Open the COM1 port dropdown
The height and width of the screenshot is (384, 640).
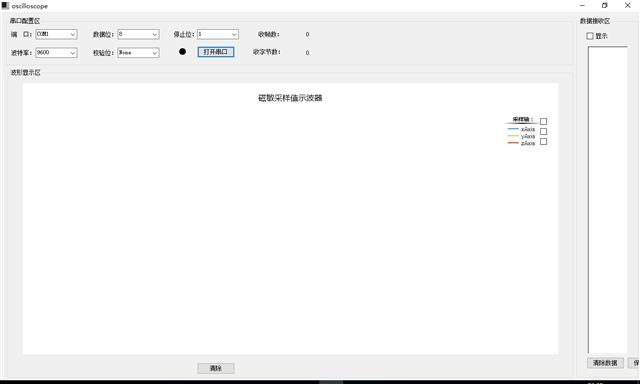click(x=56, y=34)
